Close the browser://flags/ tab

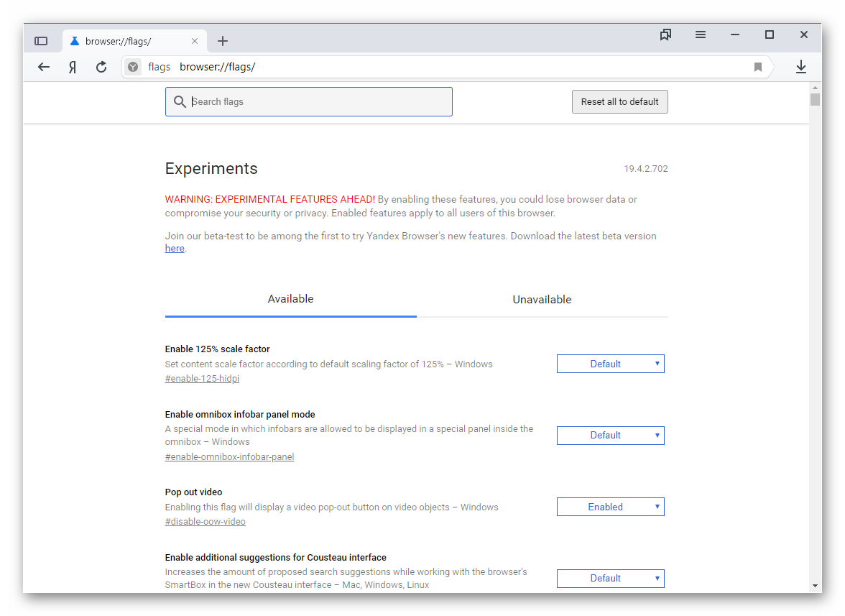coord(195,41)
